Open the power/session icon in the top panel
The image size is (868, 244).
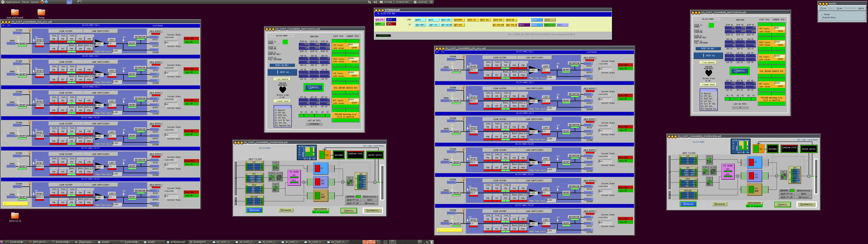click(x=431, y=2)
